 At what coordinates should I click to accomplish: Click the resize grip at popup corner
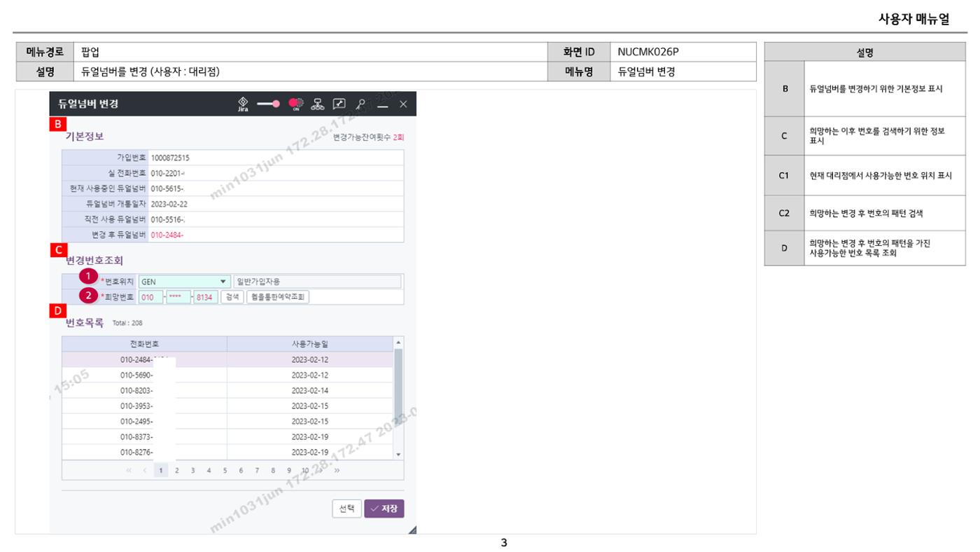pos(412,530)
